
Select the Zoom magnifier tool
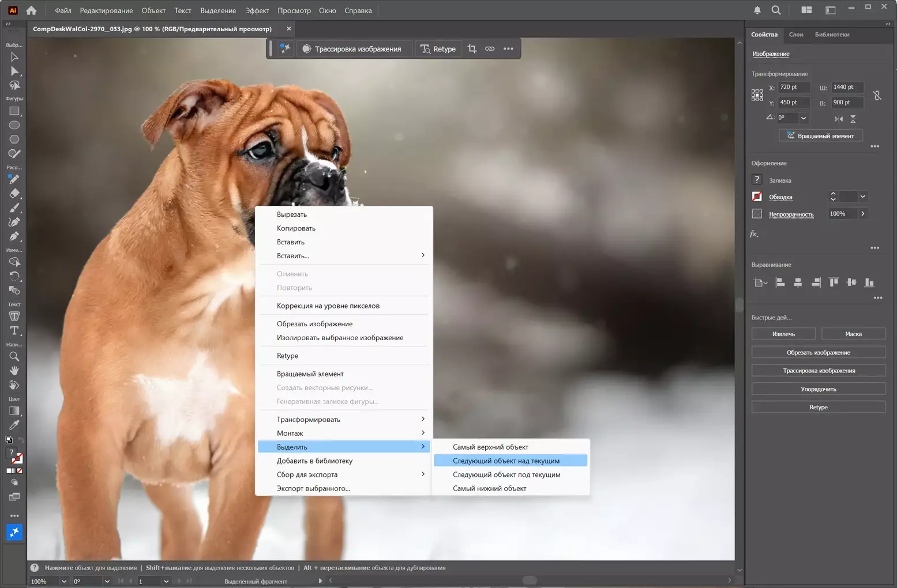[14, 356]
